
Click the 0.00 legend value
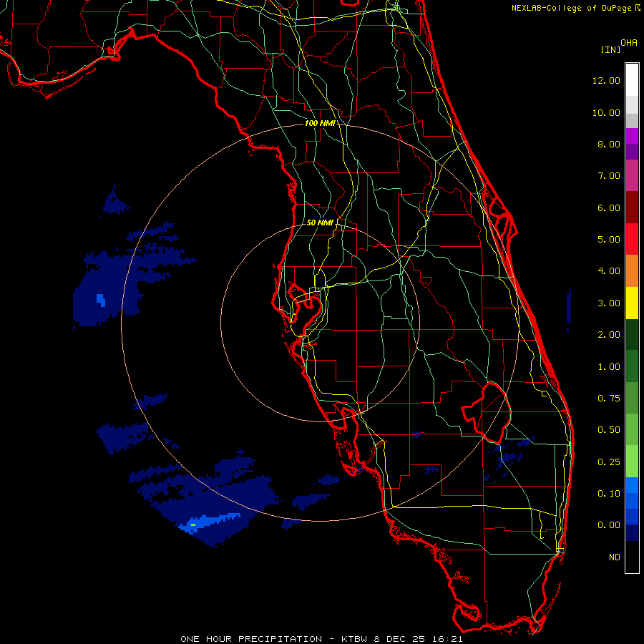pyautogui.click(x=609, y=525)
